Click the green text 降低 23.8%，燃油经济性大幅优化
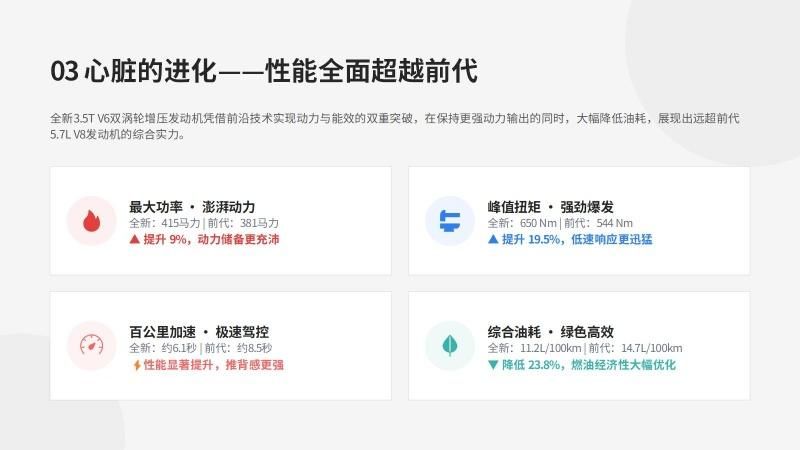 (589, 365)
